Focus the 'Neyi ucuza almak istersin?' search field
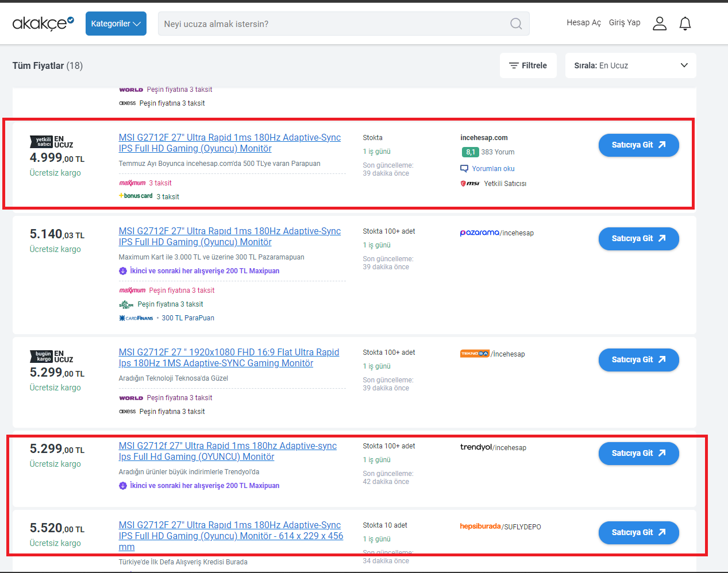 [344, 24]
